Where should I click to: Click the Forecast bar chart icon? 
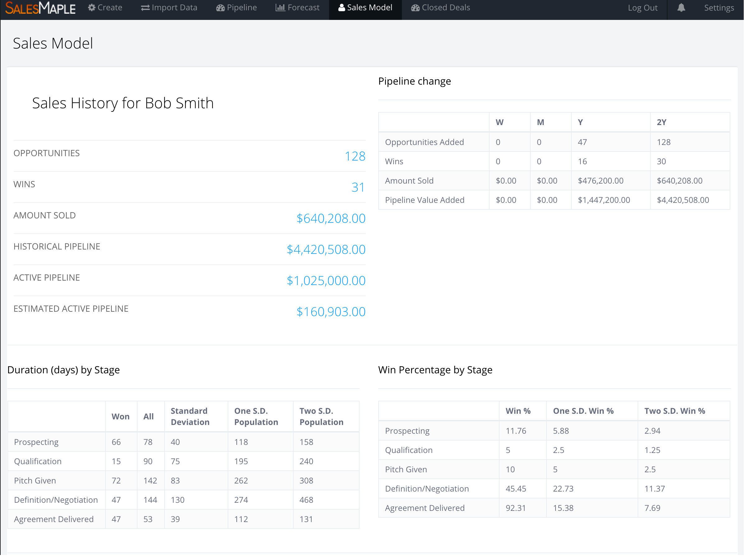(280, 8)
